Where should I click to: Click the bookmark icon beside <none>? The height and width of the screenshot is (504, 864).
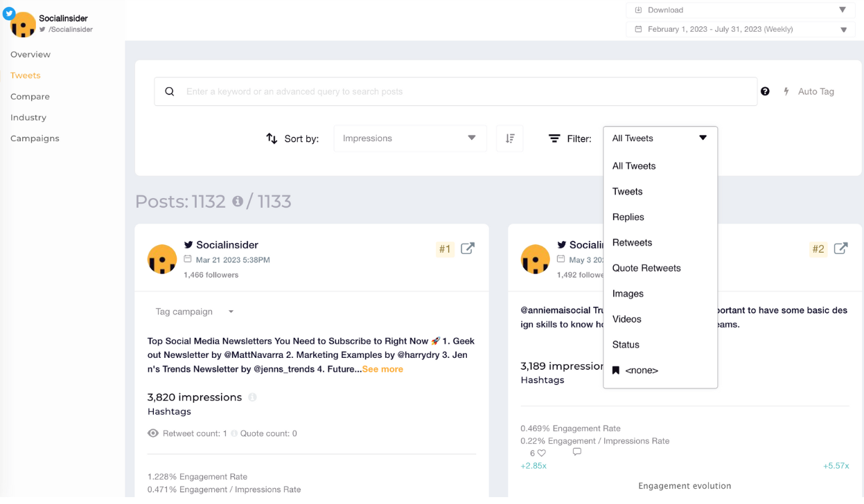[x=616, y=370]
